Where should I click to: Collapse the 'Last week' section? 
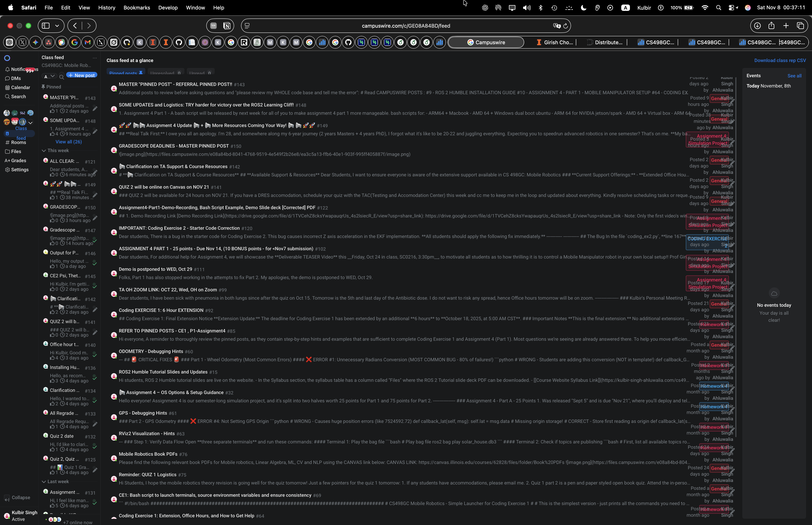pos(55,481)
